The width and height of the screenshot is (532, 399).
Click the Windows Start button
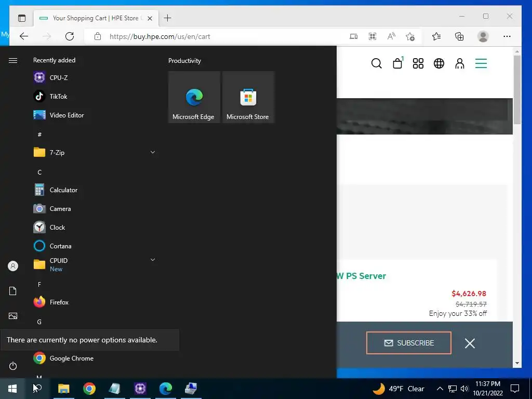(12, 389)
